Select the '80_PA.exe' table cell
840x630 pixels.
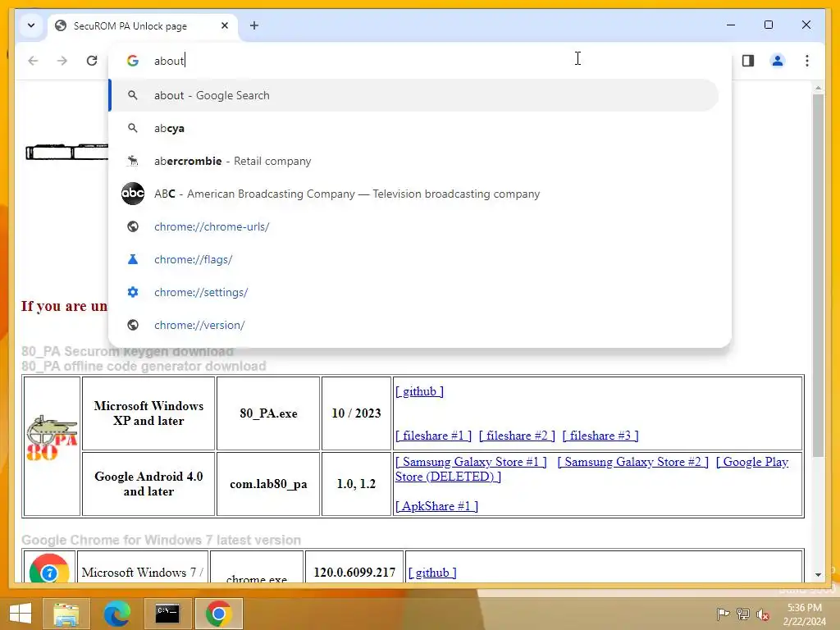pyautogui.click(x=268, y=413)
